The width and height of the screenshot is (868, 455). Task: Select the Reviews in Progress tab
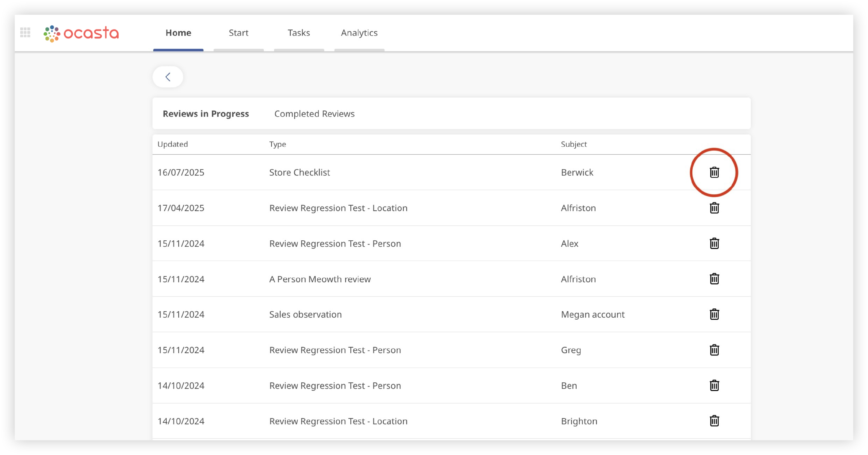(x=205, y=114)
